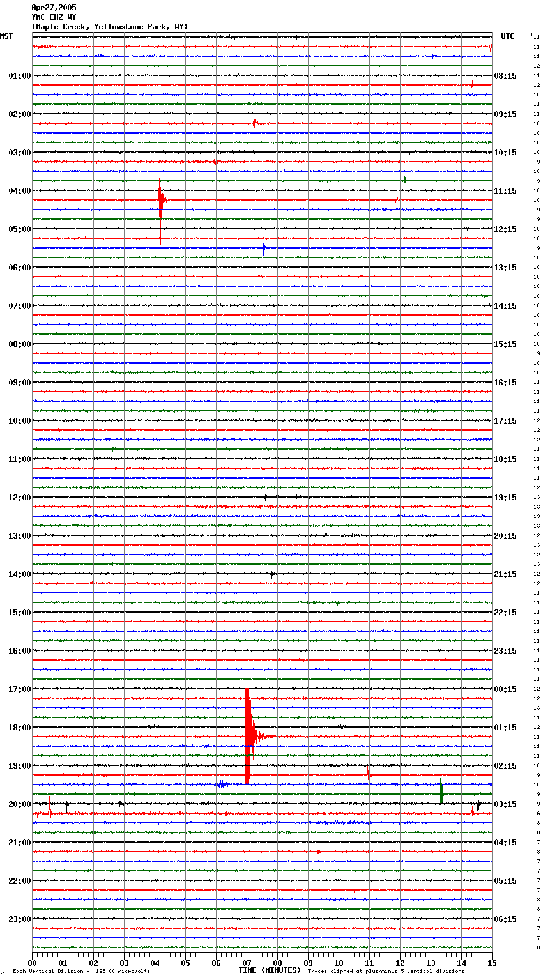Select the 21:00 MST hour label

pyautogui.click(x=19, y=843)
